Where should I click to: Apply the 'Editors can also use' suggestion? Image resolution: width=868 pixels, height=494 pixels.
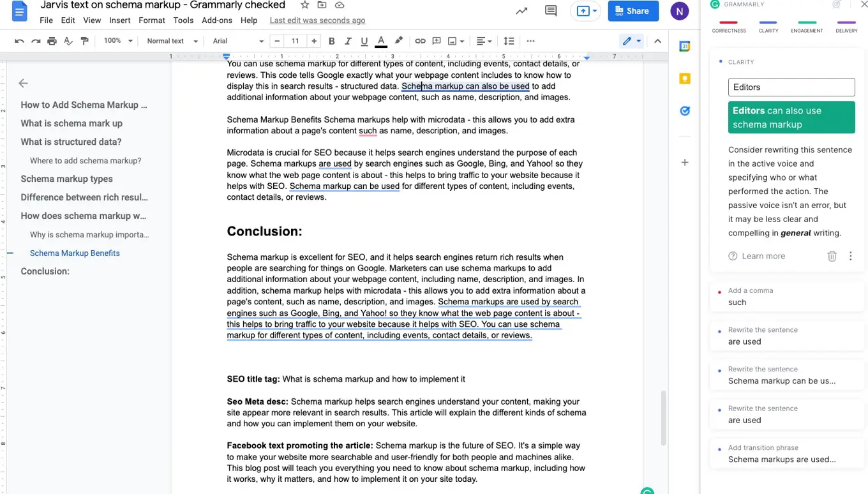(791, 117)
